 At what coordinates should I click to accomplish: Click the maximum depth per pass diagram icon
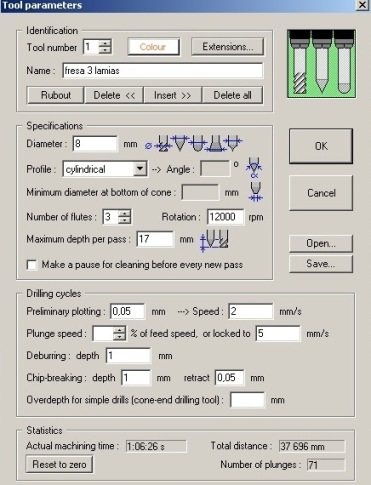tap(214, 240)
